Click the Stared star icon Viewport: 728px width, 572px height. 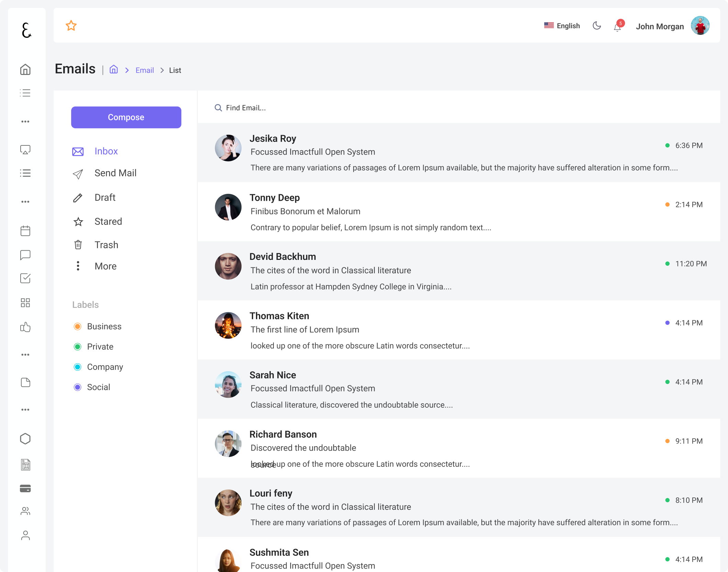(x=78, y=222)
